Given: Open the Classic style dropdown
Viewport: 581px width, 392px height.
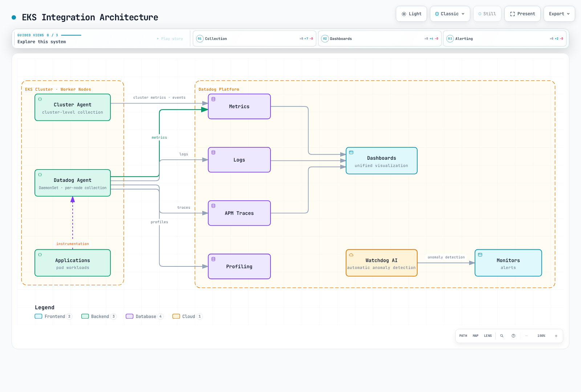Looking at the screenshot, I should pyautogui.click(x=450, y=14).
